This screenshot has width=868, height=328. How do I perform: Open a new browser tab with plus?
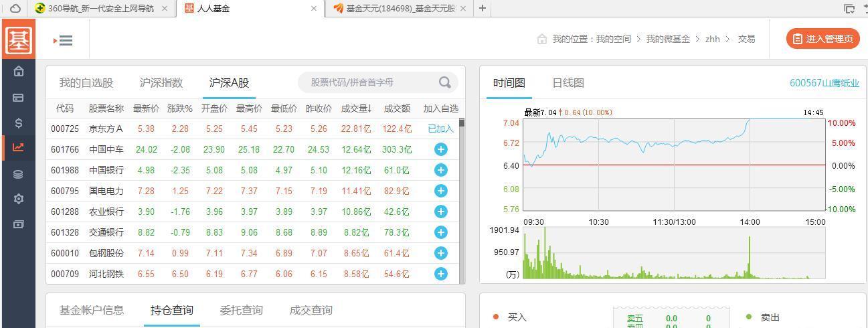coord(482,8)
